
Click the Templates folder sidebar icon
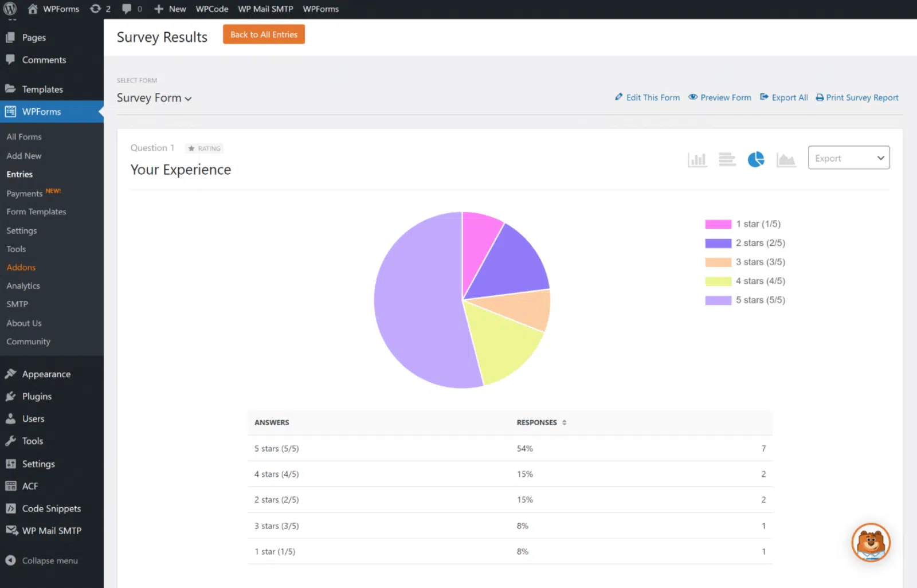[10, 89]
